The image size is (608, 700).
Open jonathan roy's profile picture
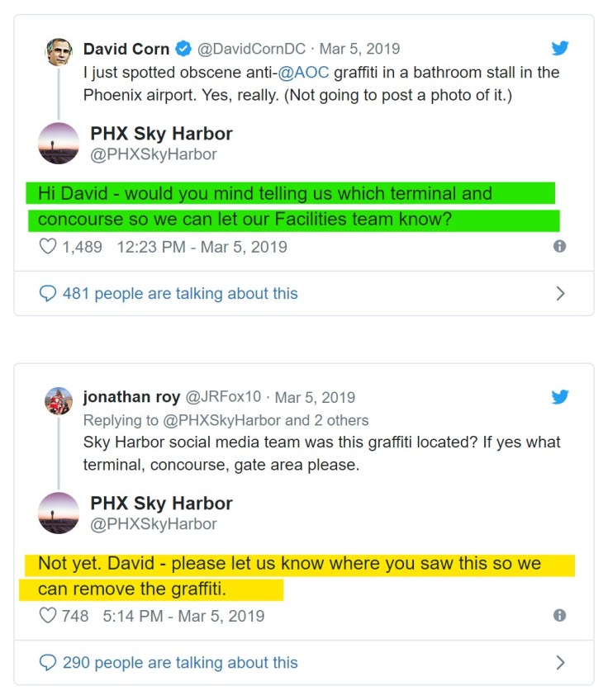[58, 400]
